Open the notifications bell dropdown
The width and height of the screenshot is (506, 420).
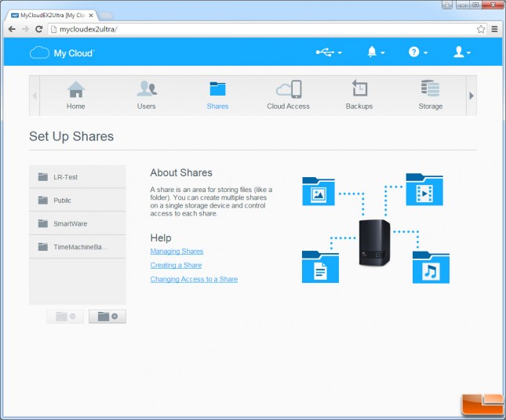[376, 52]
